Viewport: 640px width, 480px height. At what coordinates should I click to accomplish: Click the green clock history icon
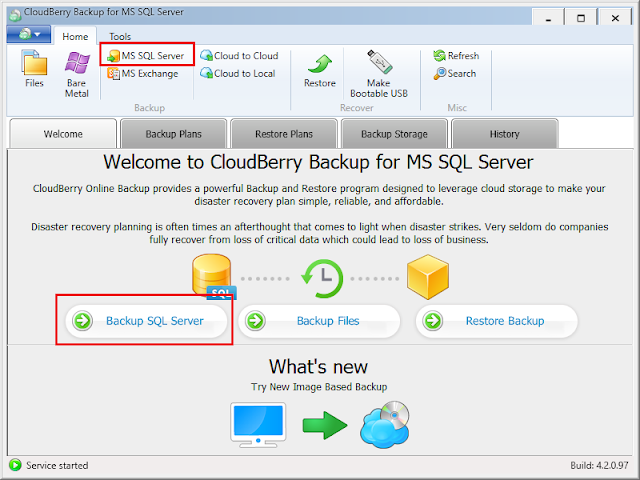(322, 278)
